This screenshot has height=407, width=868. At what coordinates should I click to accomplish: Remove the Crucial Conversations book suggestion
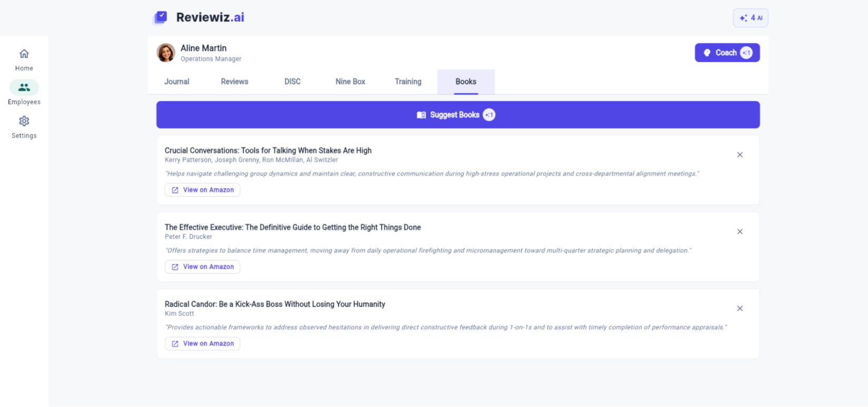[740, 155]
